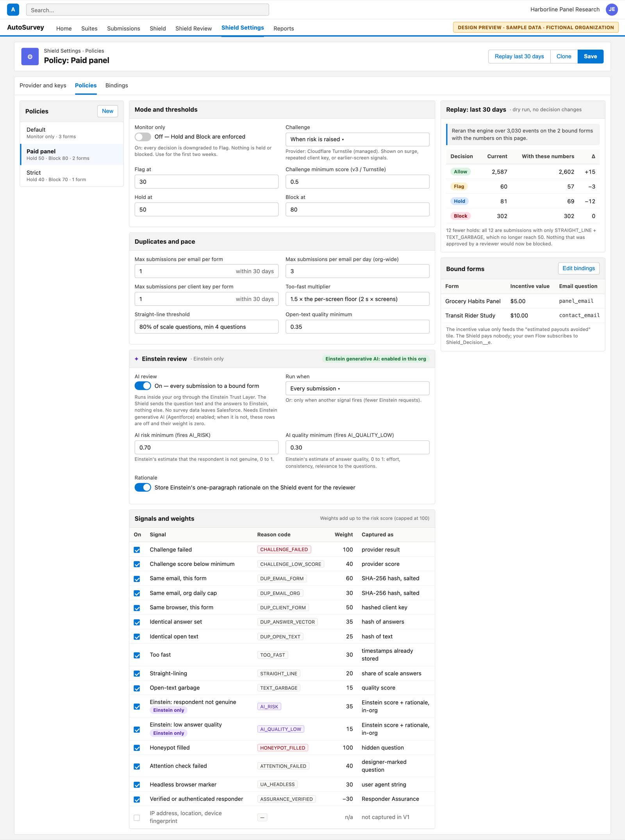This screenshot has width=625, height=840.
Task: Open the Run when 'Every submission' dropdown
Action: (x=357, y=389)
